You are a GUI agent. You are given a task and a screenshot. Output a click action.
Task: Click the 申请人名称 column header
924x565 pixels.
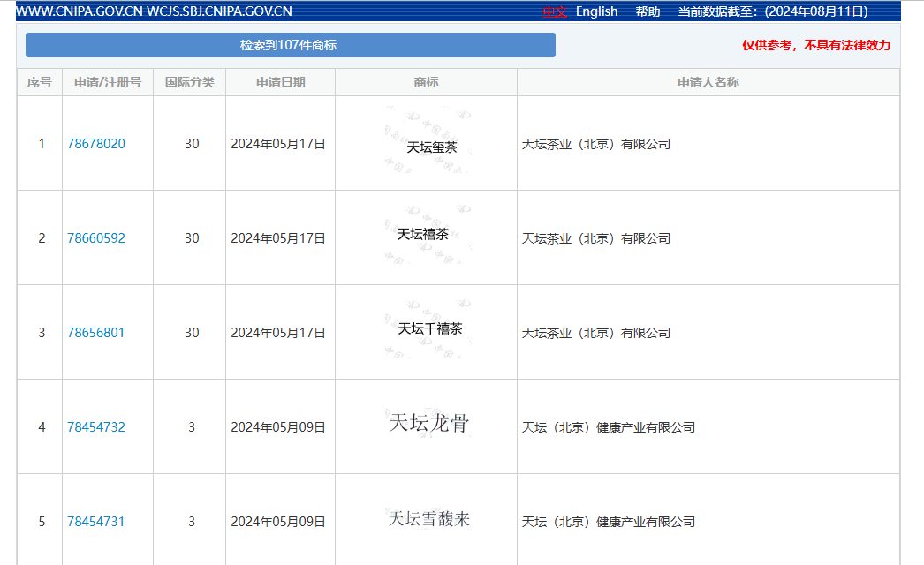tap(708, 82)
